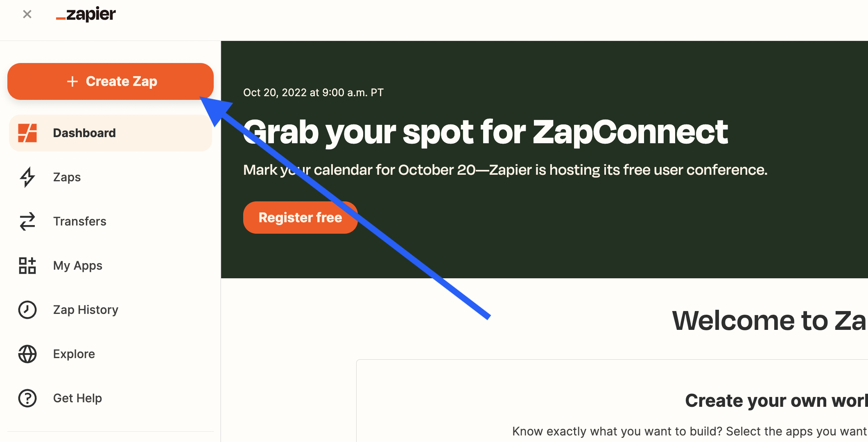Image resolution: width=868 pixels, height=442 pixels.
Task: Click the Zapier logo
Action: [86, 14]
